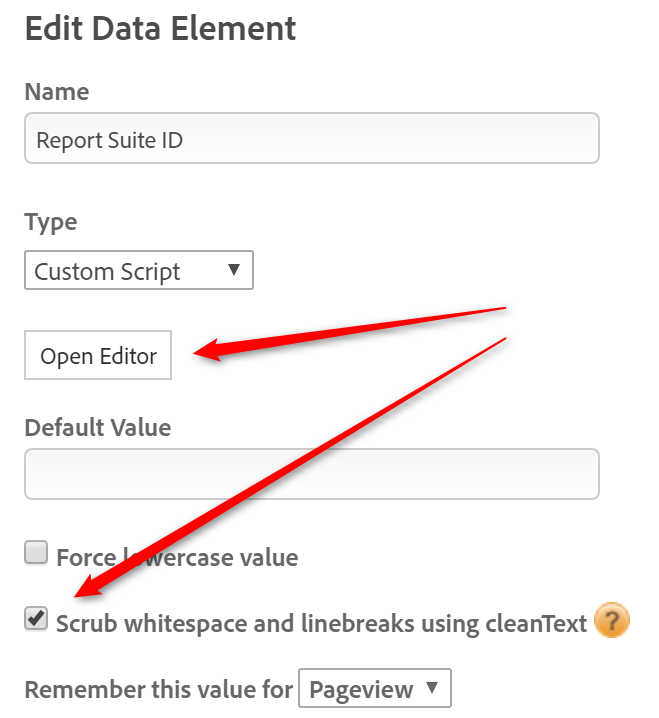The width and height of the screenshot is (659, 718).
Task: Click the arrow on the Custom Script dropdown
Action: pyautogui.click(x=234, y=270)
